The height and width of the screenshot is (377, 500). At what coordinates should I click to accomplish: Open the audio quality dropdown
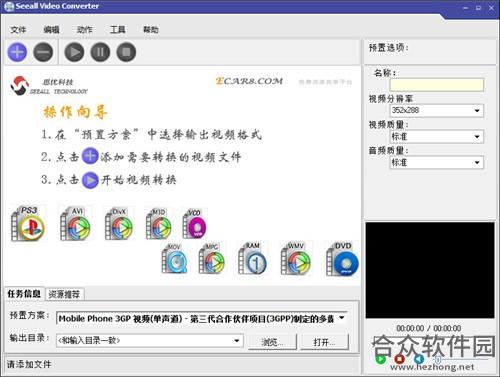coord(437,162)
